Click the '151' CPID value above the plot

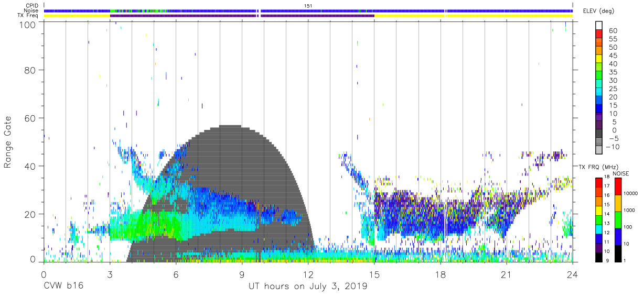[308, 5]
